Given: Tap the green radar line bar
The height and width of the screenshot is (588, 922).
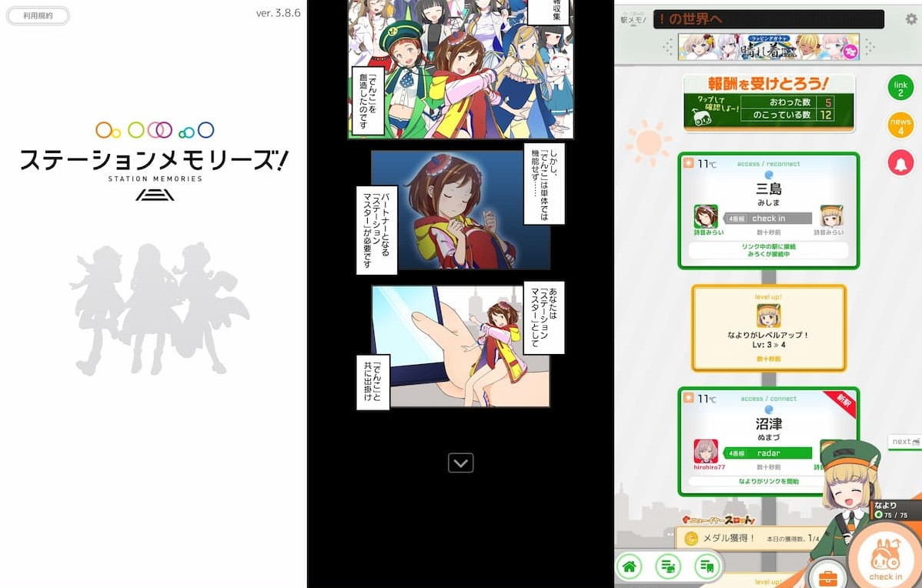Looking at the screenshot, I should (x=768, y=453).
